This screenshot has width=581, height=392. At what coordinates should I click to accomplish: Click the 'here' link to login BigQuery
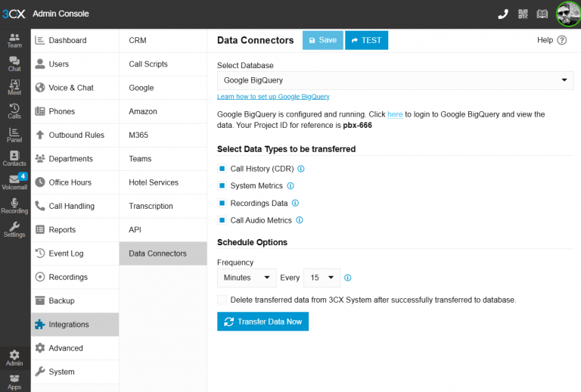point(395,114)
